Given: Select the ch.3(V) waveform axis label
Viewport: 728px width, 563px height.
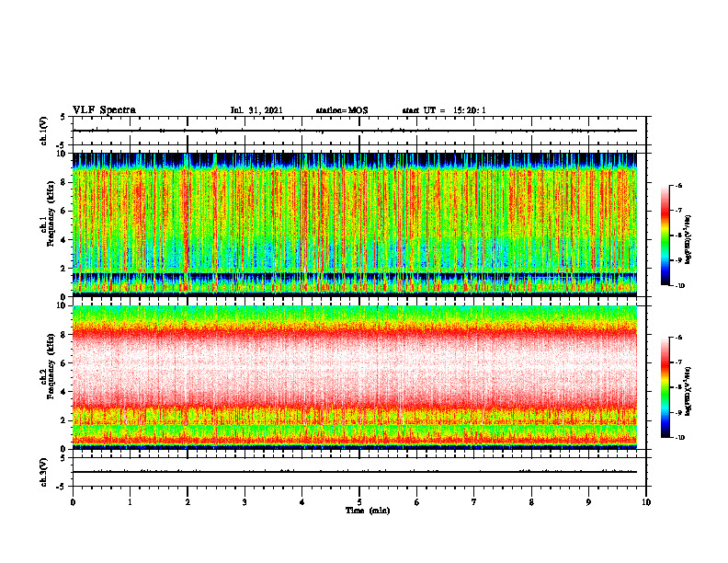Looking at the screenshot, I should pos(43,472).
